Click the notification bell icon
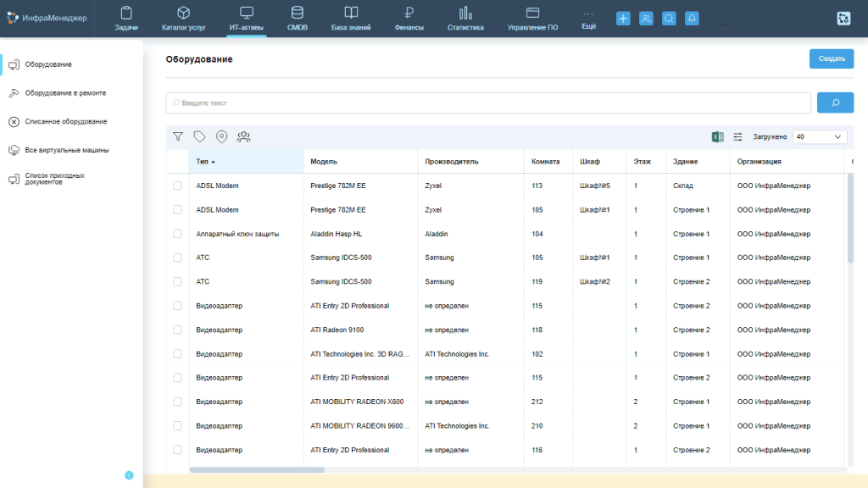868x488 pixels. point(692,19)
